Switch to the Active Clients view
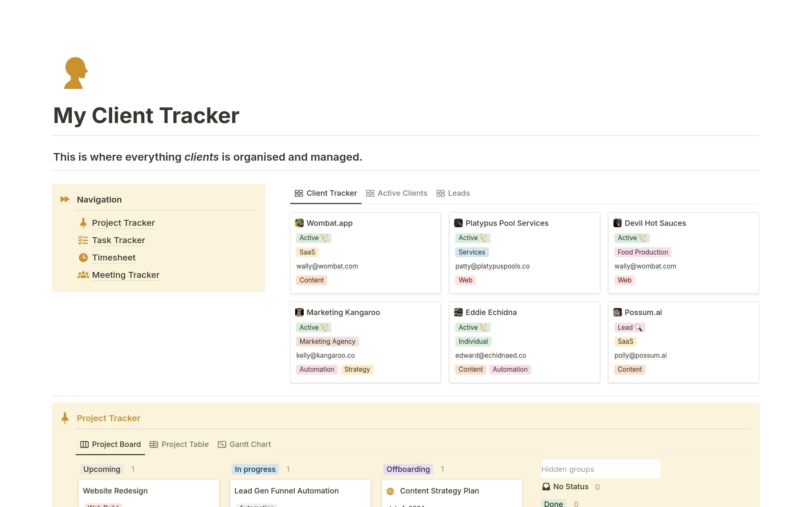 coord(402,193)
